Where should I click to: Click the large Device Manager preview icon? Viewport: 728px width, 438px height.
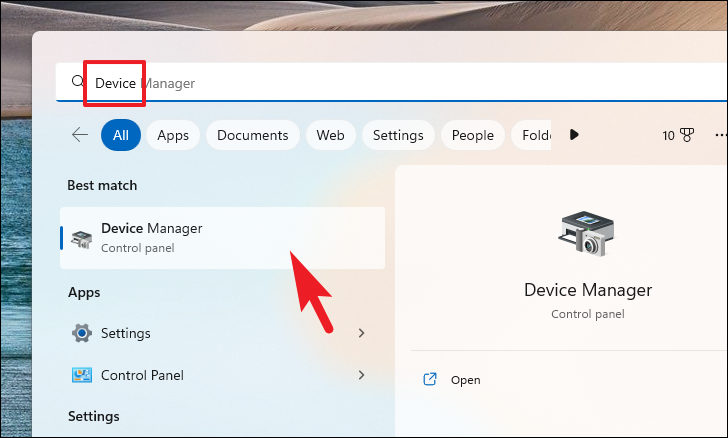(x=586, y=234)
